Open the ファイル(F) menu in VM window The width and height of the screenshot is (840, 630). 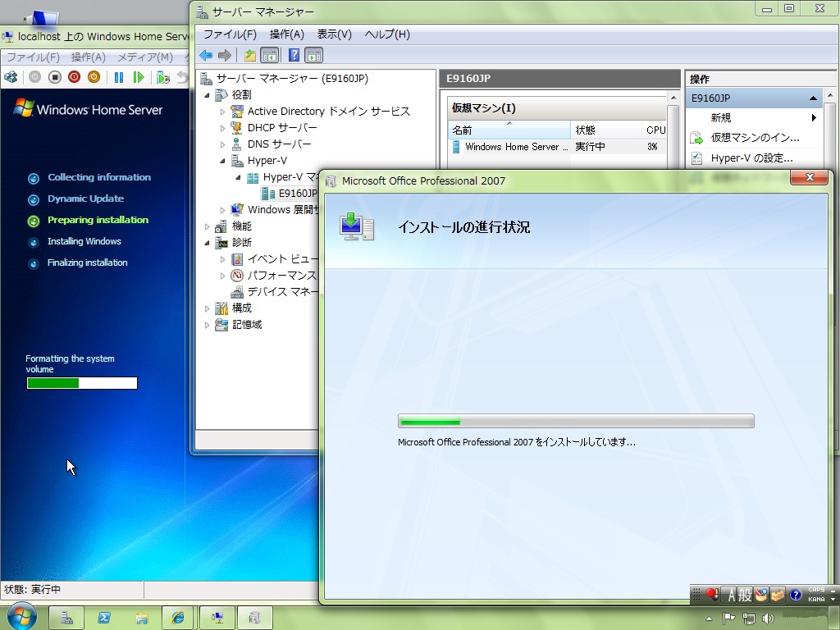[x=33, y=57]
